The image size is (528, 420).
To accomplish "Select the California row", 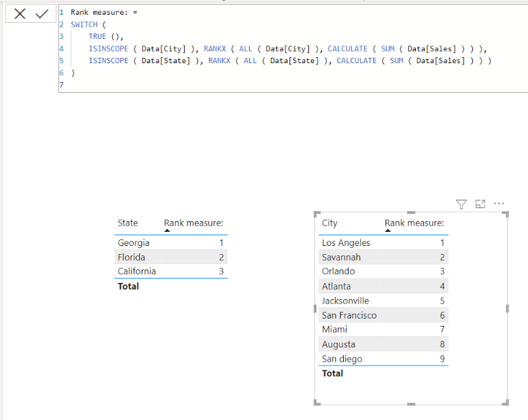I will coord(171,271).
